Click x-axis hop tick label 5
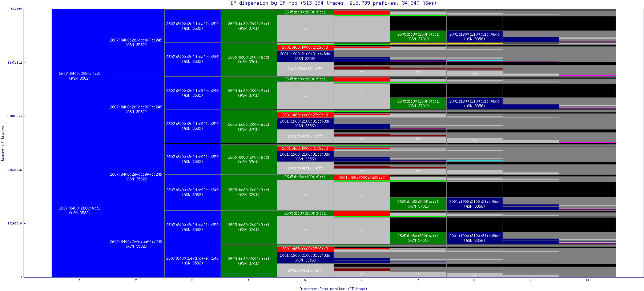This screenshot has width=644, height=291. click(x=305, y=280)
